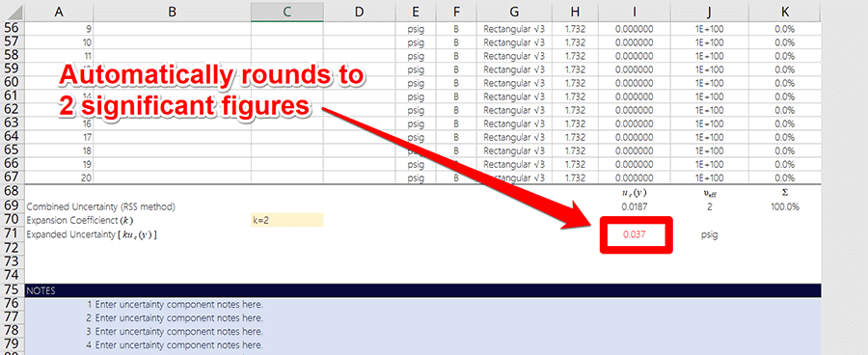The height and width of the screenshot is (355, 868).
Task: Click the psig cell in row 56
Action: pos(416,29)
